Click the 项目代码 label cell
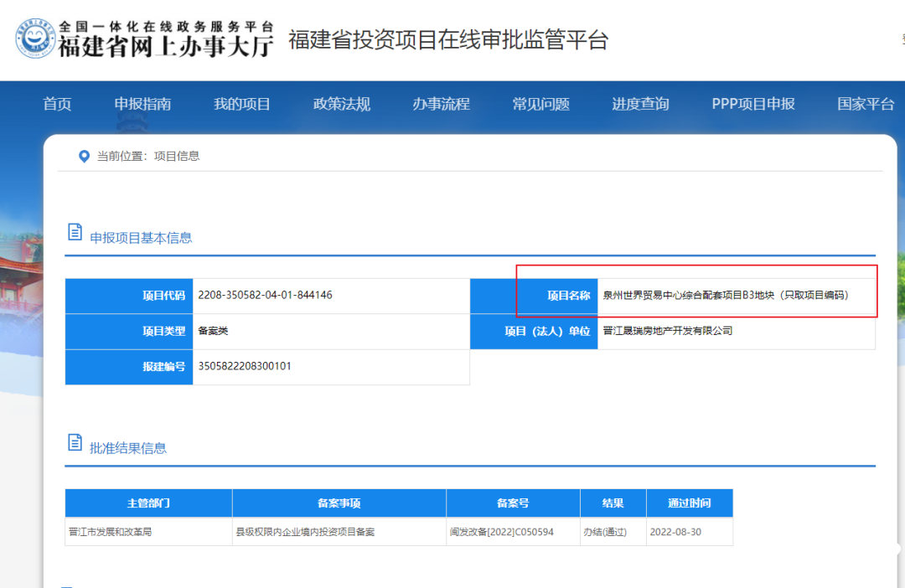The width and height of the screenshot is (905, 588). coord(129,296)
